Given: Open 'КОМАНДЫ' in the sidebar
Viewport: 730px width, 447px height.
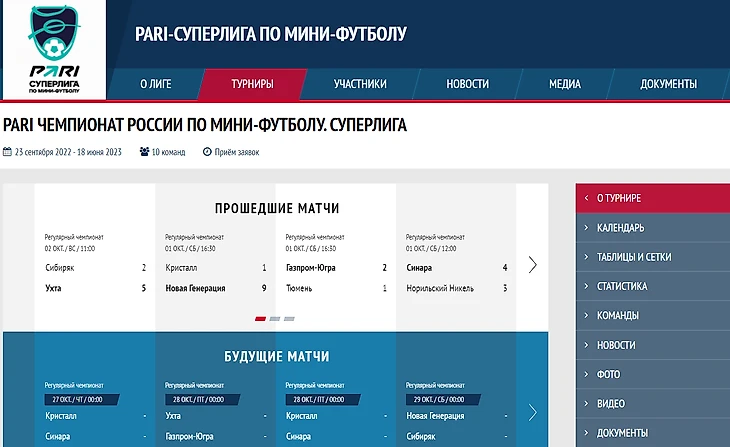Looking at the screenshot, I should tap(653, 316).
